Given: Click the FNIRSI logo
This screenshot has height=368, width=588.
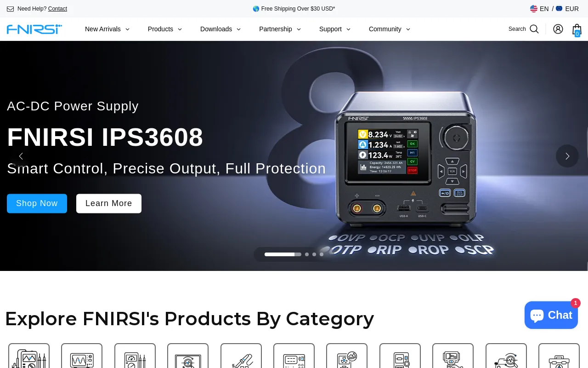Looking at the screenshot, I should 34,29.
